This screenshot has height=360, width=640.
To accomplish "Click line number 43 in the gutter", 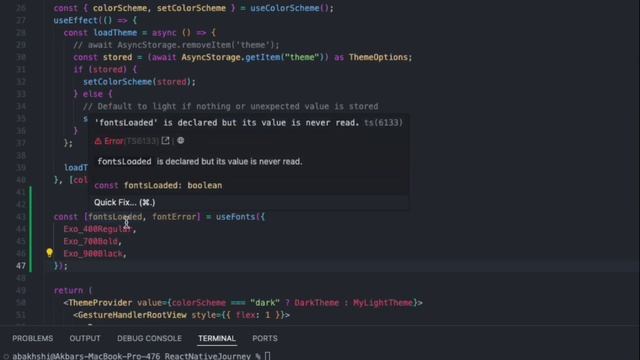I will (x=21, y=217).
